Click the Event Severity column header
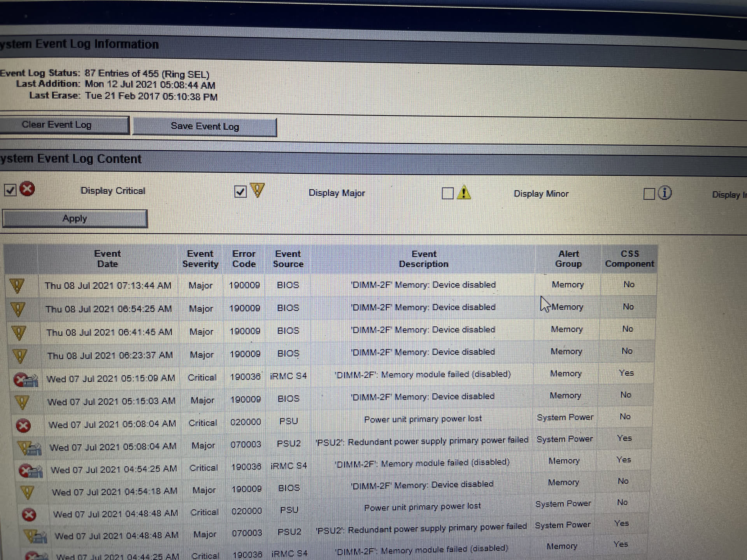Image resolution: width=747 pixels, height=560 pixels. coord(200,259)
